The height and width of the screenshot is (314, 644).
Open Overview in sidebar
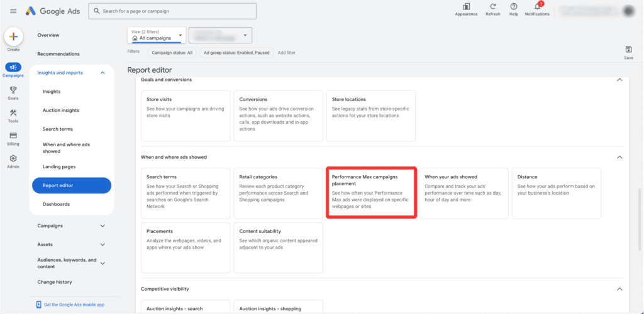(x=48, y=35)
